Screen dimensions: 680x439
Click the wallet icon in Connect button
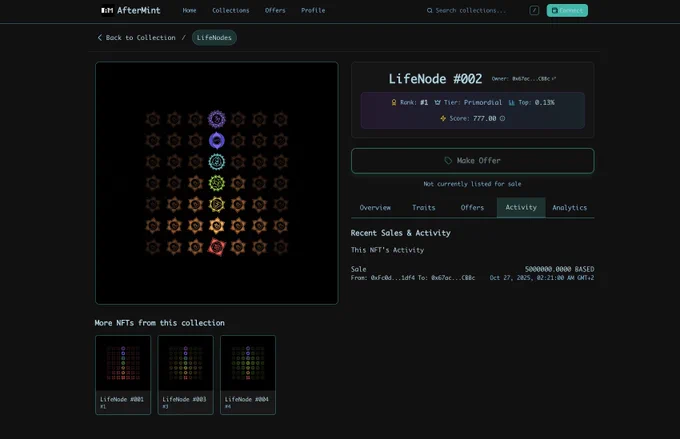coord(554,10)
